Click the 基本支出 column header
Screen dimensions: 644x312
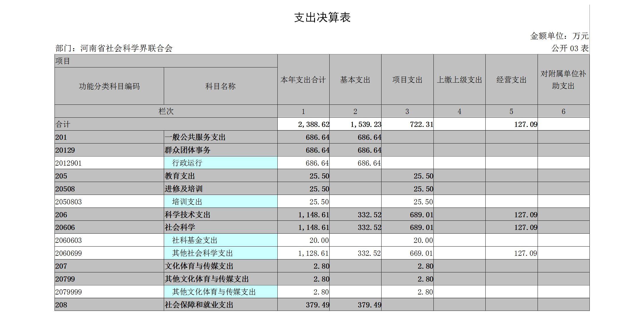click(355, 80)
